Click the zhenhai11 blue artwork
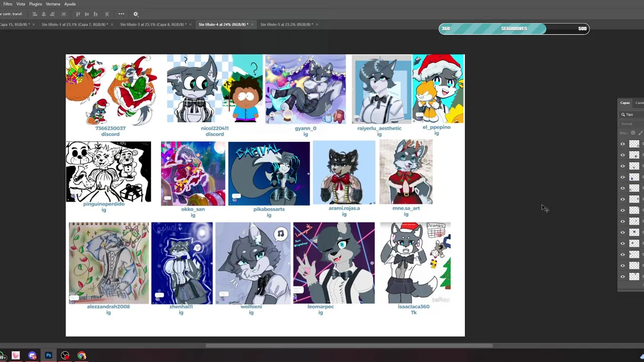The image size is (644, 362). (x=182, y=263)
